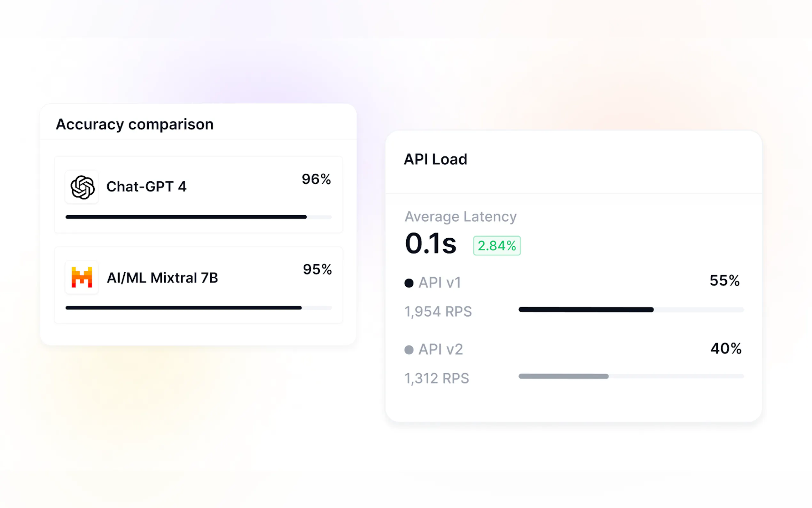Click the 1,954 RPS text
Image resolution: width=812 pixels, height=508 pixels.
coord(438,312)
